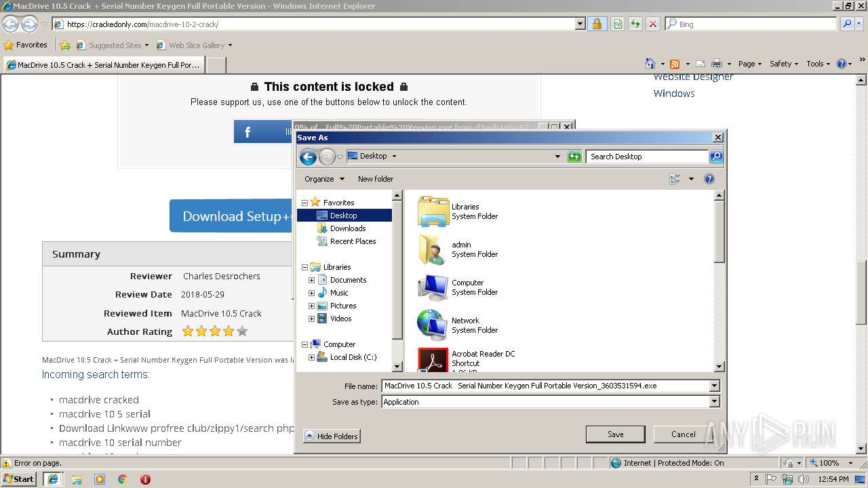Click the Hide Folders button
Screen dimensions: 868x488
pyautogui.click(x=332, y=436)
